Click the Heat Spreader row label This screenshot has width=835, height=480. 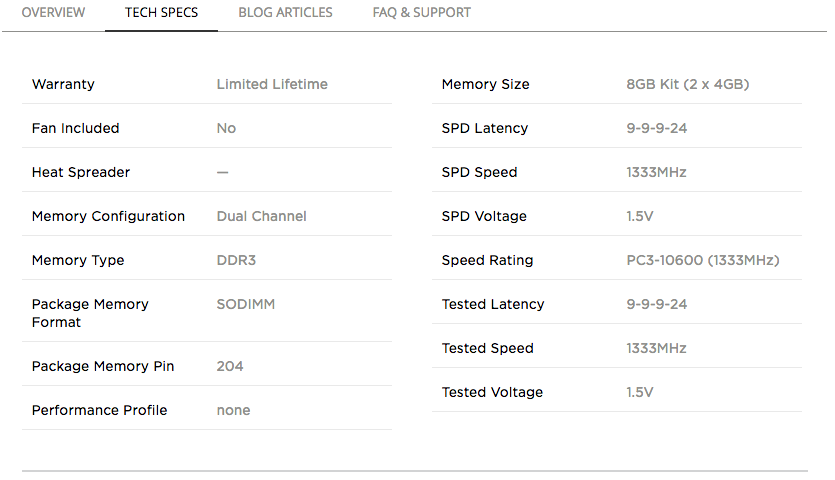tap(81, 172)
